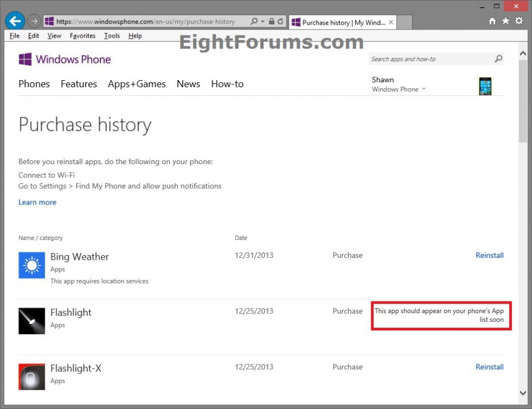Click 'This app requires location services' text
This screenshot has height=409, width=532.
(99, 281)
